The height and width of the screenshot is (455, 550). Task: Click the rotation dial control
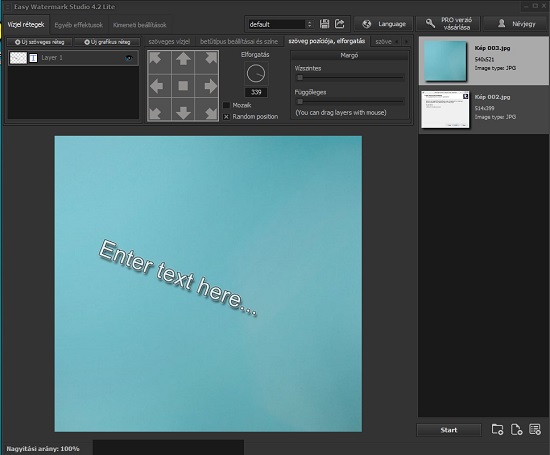pos(256,74)
